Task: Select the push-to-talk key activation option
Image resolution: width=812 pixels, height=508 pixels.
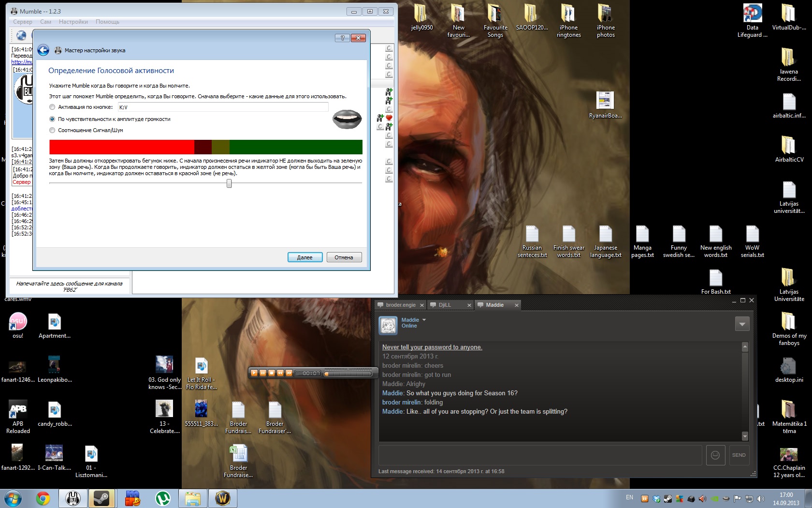Action: [52, 107]
